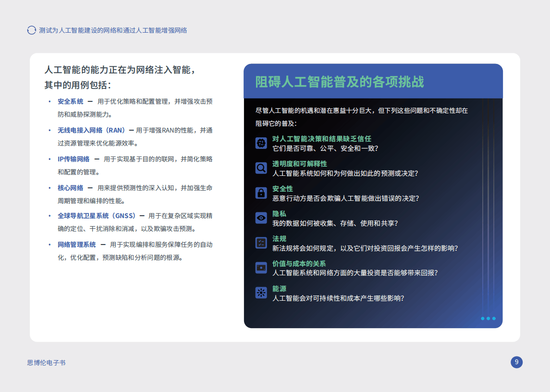Screen dimensions: 550x392
Task: Click the magnifier icon beside 透明度和可解释性
Action: pos(261,168)
